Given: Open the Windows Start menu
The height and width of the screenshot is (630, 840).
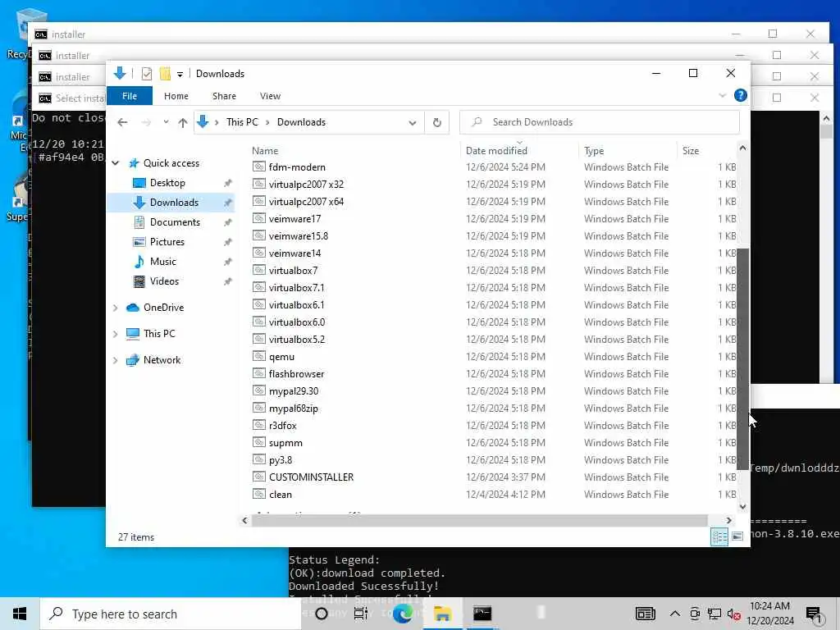Looking at the screenshot, I should (20, 614).
